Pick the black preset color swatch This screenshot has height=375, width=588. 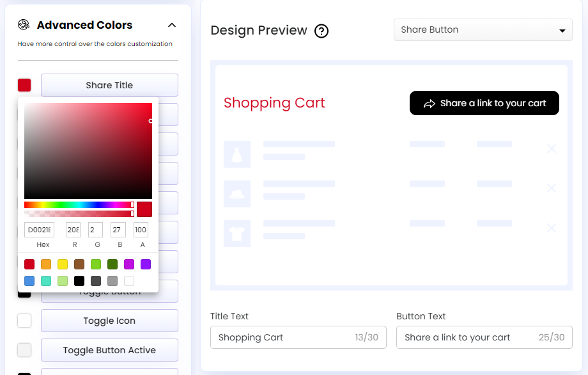click(x=79, y=281)
